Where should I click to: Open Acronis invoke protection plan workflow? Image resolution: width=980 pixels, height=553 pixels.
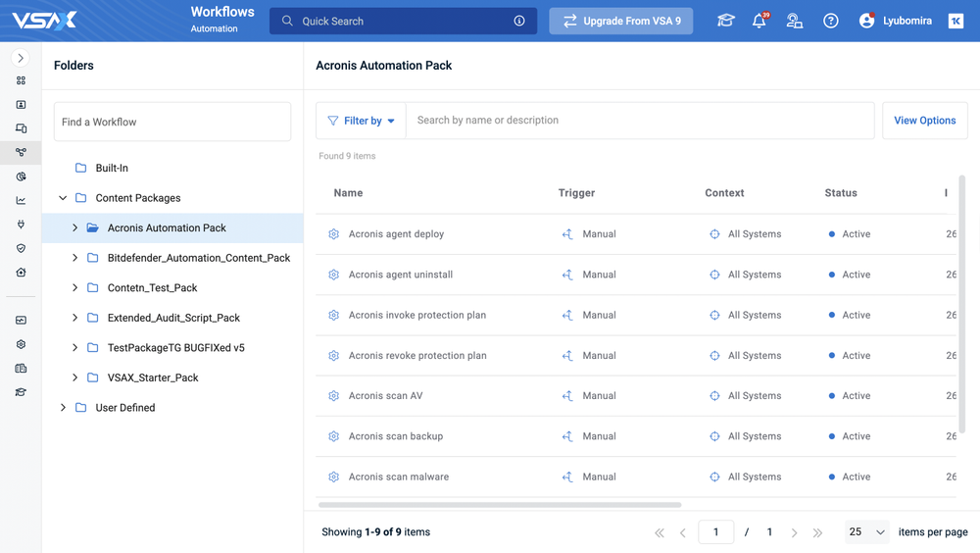click(416, 316)
